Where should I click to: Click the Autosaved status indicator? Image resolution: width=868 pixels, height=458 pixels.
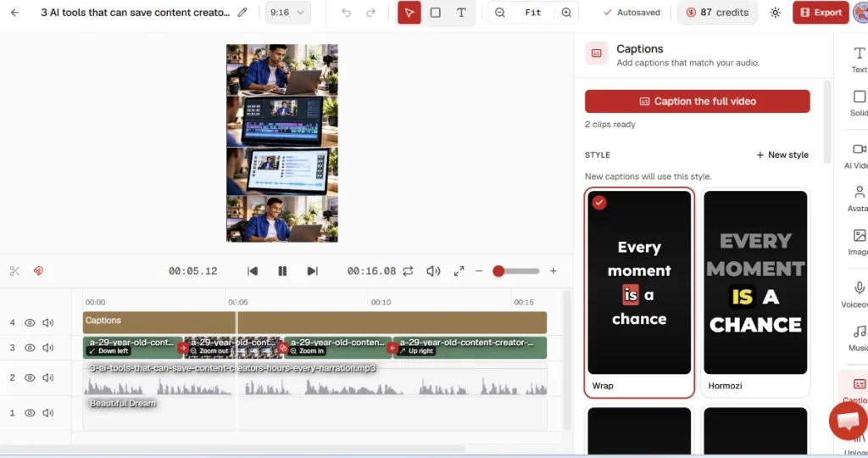632,12
